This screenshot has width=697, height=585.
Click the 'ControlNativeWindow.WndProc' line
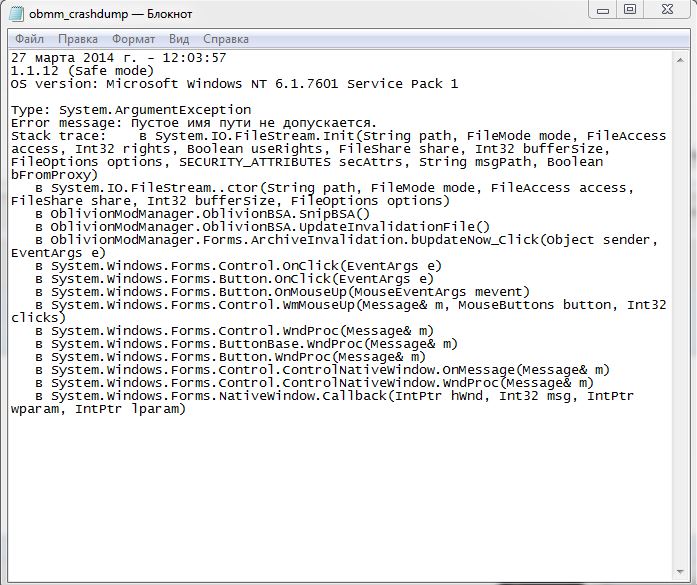[x=314, y=382]
